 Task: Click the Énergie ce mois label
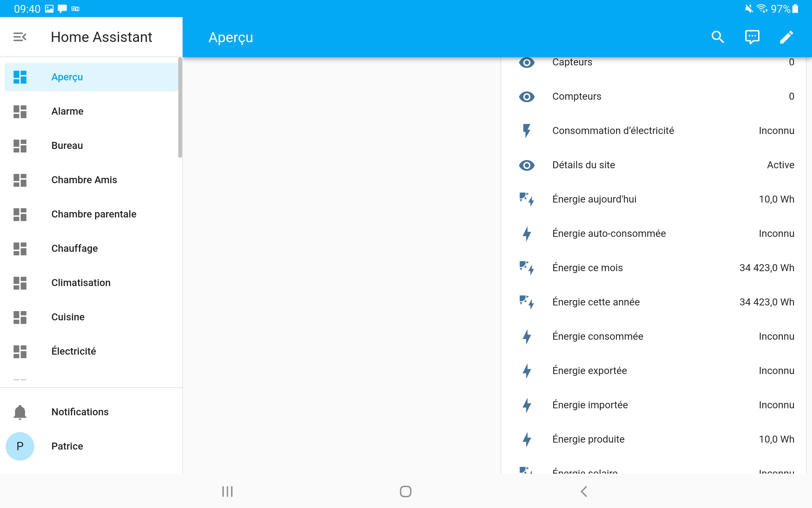coord(587,268)
